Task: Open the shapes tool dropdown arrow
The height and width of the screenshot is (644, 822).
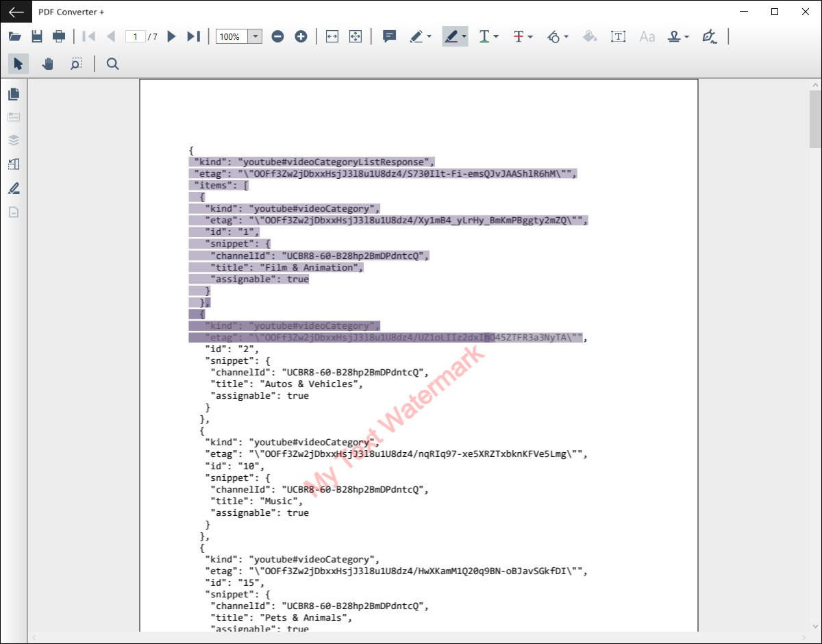Action: [566, 36]
